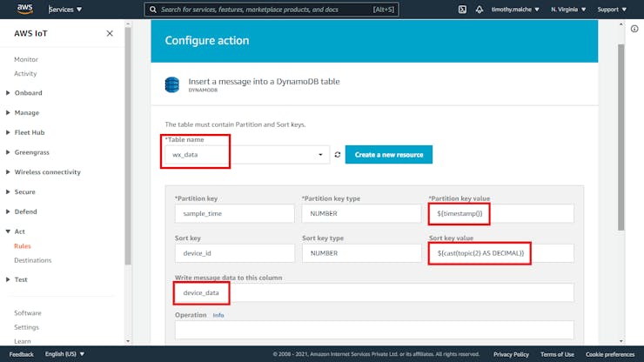Click the Operation input field
Screen dimensions: 644x362
(x=374, y=330)
